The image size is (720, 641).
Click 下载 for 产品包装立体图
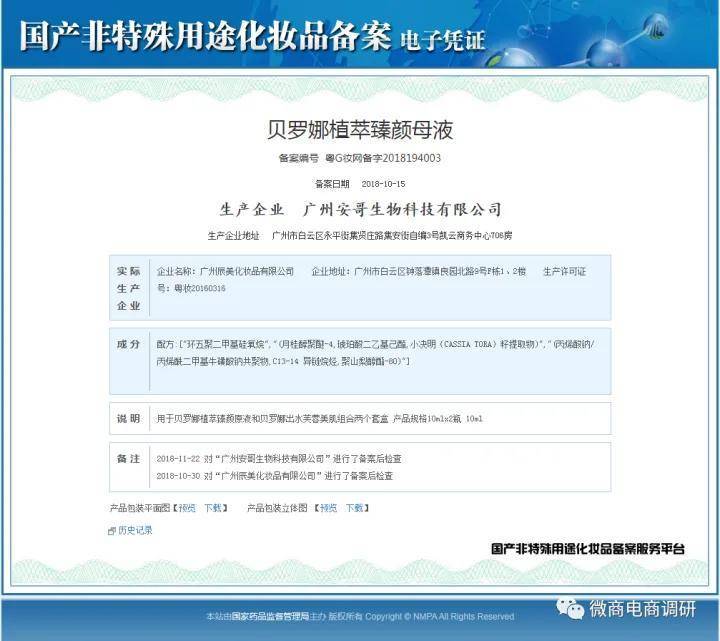click(x=355, y=508)
